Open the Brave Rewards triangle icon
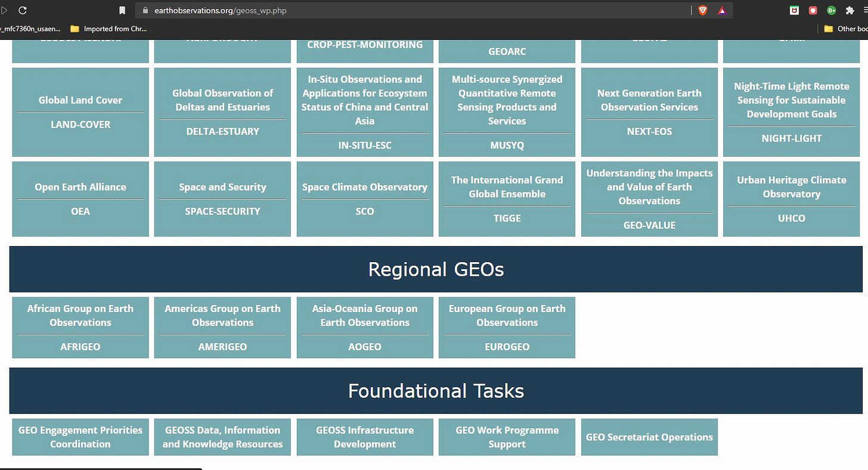Image resolution: width=868 pixels, height=470 pixels. pos(722,10)
